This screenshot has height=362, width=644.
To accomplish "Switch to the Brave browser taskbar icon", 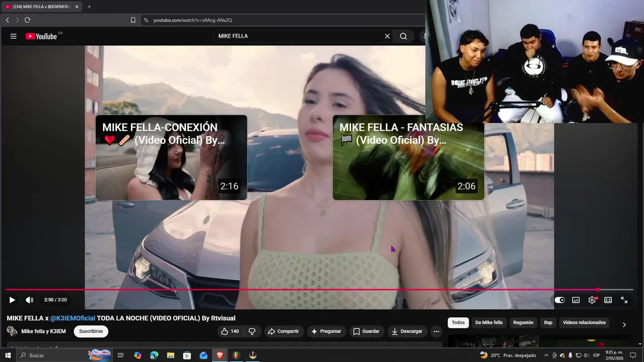I will pos(220,355).
